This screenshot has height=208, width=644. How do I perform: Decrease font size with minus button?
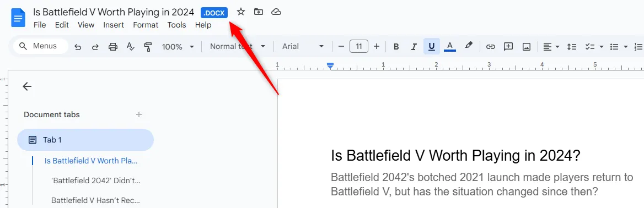pyautogui.click(x=341, y=46)
